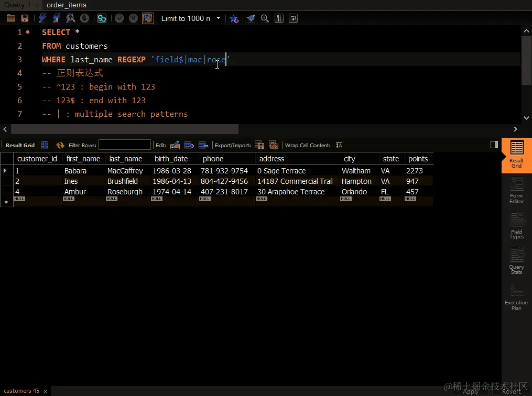532x396 pixels.
Task: Sort by last_name column header
Action: click(x=126, y=159)
